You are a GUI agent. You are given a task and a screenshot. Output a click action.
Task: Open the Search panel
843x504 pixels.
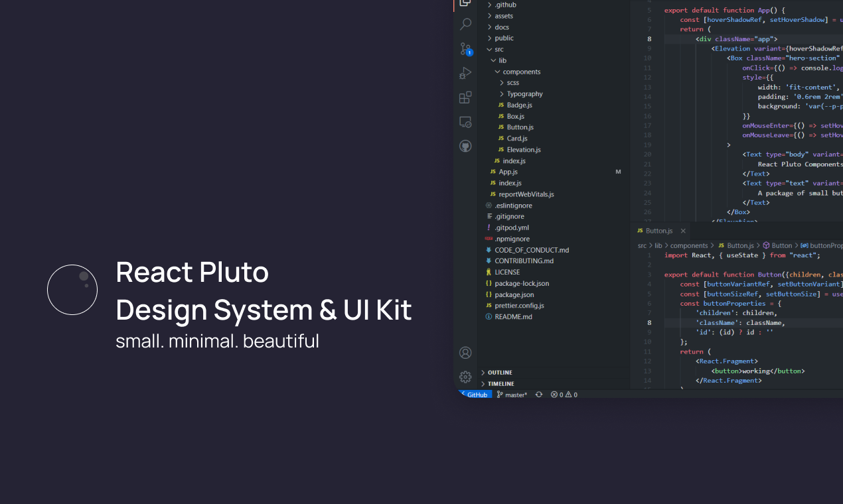click(465, 24)
